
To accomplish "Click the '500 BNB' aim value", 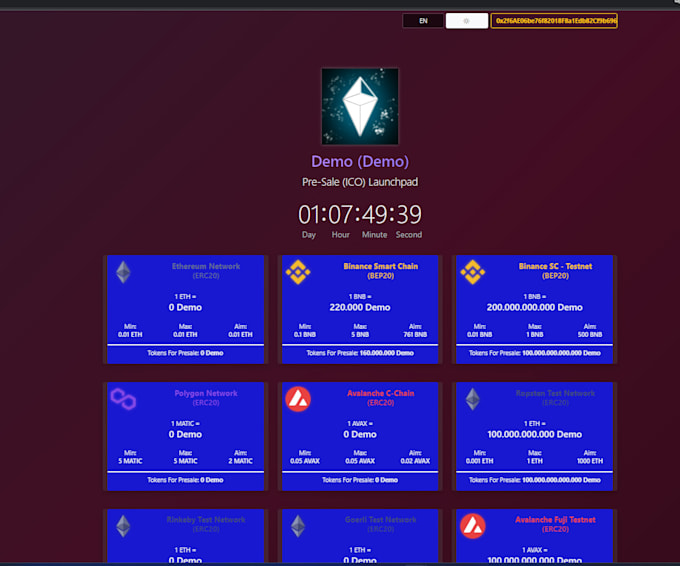I will coord(590,334).
